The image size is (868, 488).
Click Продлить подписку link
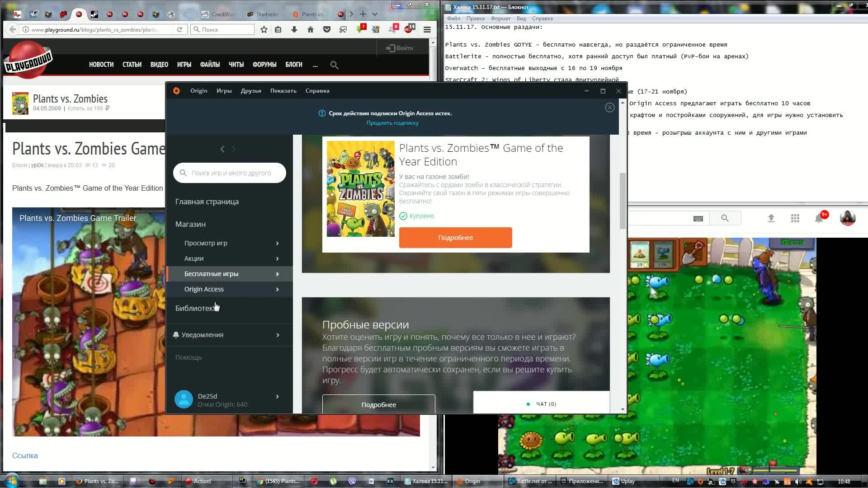pyautogui.click(x=392, y=123)
